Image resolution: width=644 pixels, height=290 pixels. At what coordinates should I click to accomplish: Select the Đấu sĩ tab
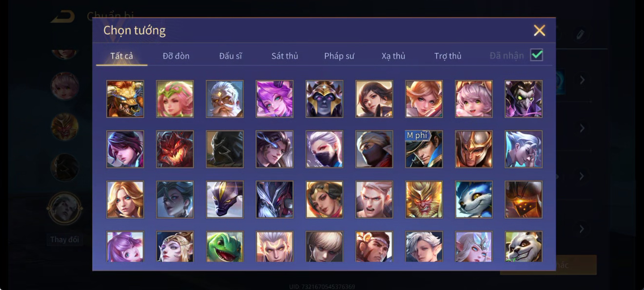(231, 56)
